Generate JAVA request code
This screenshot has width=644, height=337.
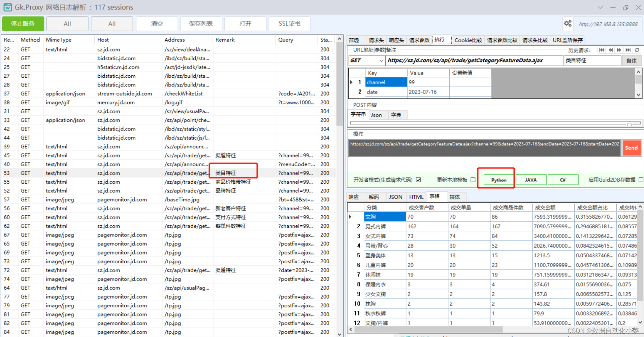click(x=530, y=180)
